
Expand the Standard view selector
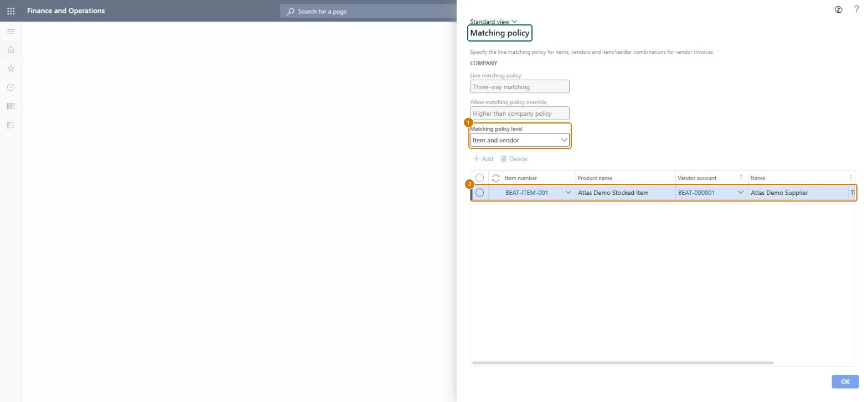click(494, 22)
